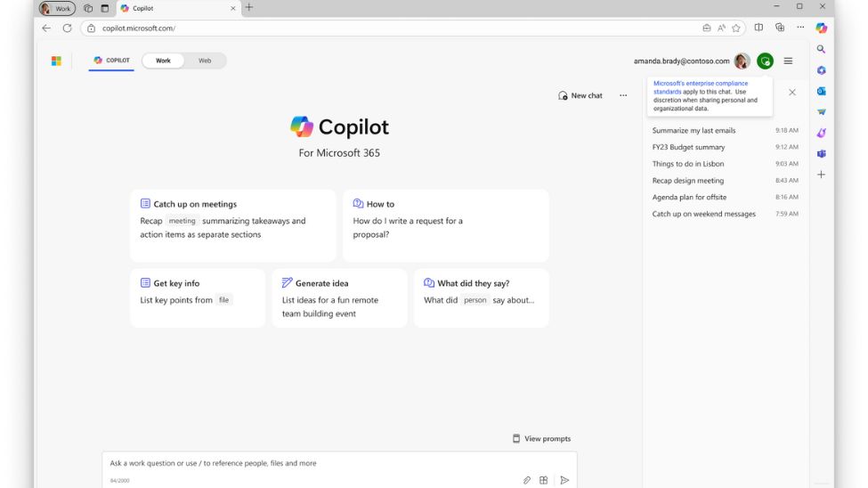Click the Work profile pill in title bar
The image size is (868, 488).
pyautogui.click(x=58, y=8)
